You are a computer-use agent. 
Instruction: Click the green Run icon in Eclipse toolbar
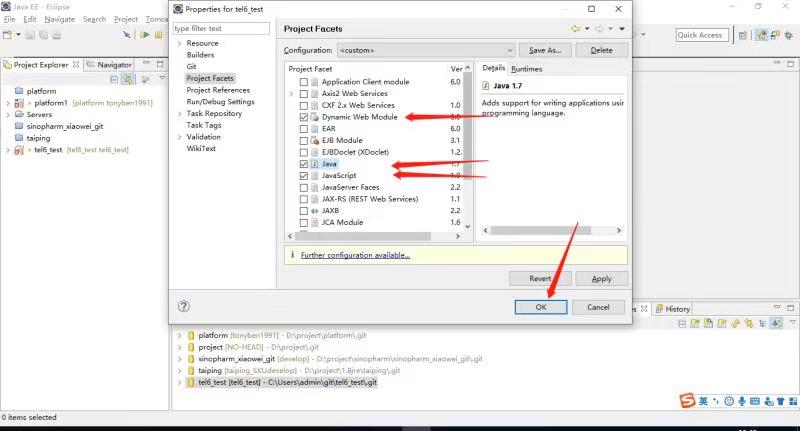pos(145,35)
